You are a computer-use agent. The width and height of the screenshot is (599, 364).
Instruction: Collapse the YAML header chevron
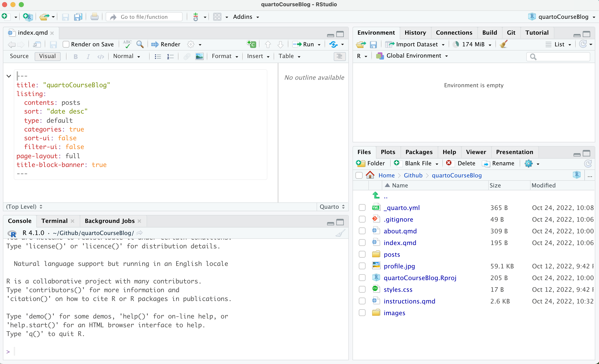click(x=9, y=76)
